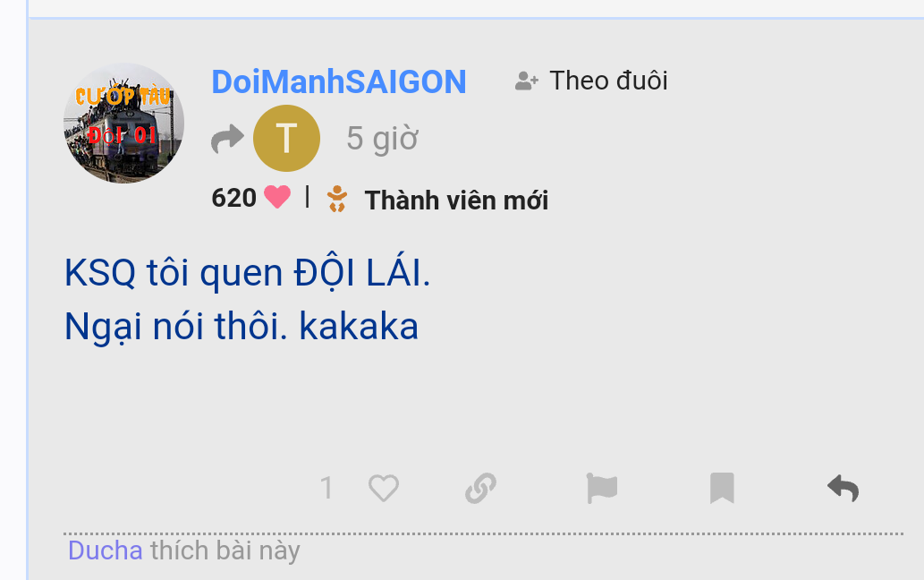Like the post with the heart outline icon
This screenshot has height=580, width=924.
click(384, 488)
